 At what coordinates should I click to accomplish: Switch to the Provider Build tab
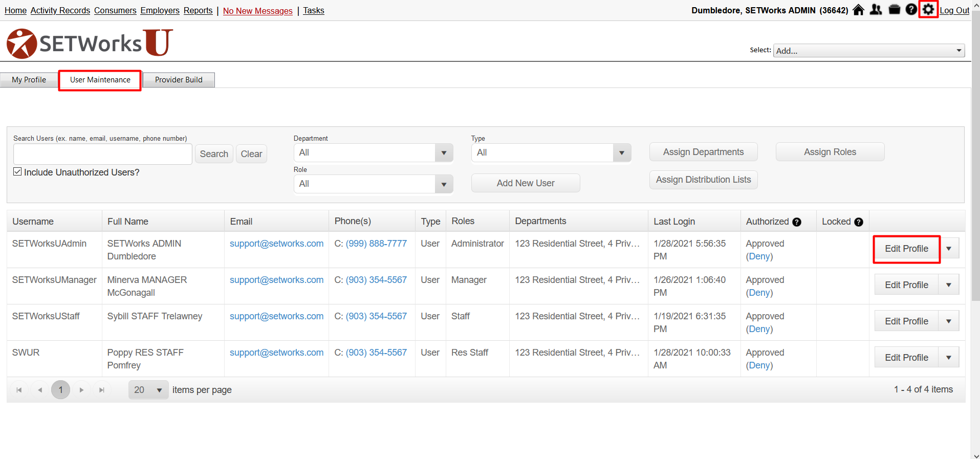[179, 80]
